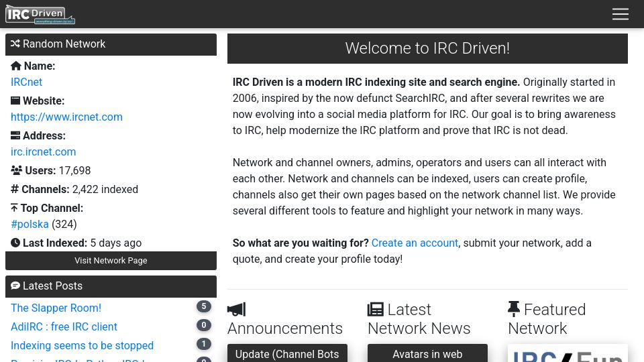
Task: Click the users group icon
Action: (x=16, y=170)
